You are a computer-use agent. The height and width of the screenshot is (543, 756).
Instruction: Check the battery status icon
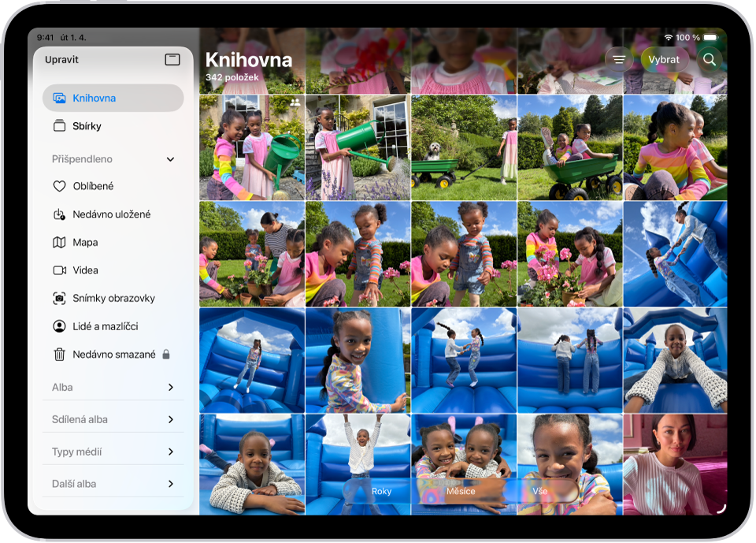[710, 38]
